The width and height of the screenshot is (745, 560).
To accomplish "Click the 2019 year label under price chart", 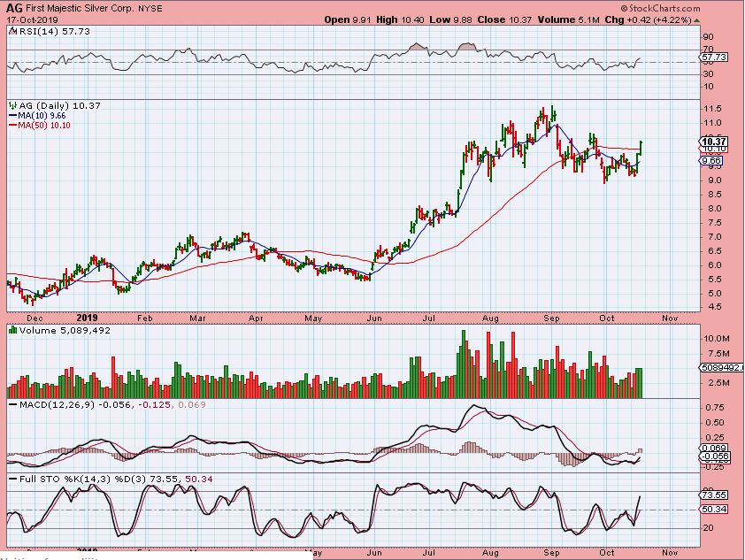I will click(87, 318).
